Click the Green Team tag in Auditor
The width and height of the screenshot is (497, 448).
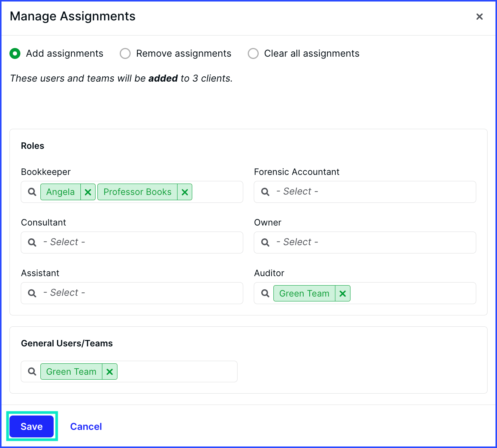304,294
